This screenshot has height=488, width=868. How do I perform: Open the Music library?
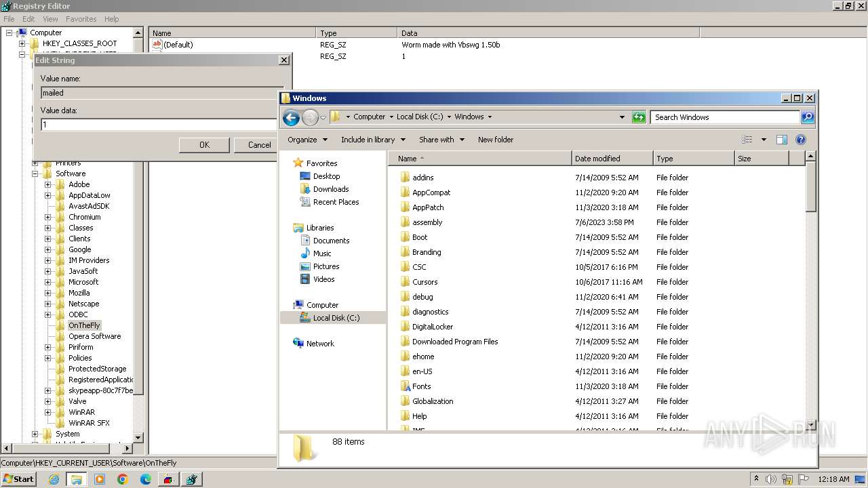[x=322, y=253]
